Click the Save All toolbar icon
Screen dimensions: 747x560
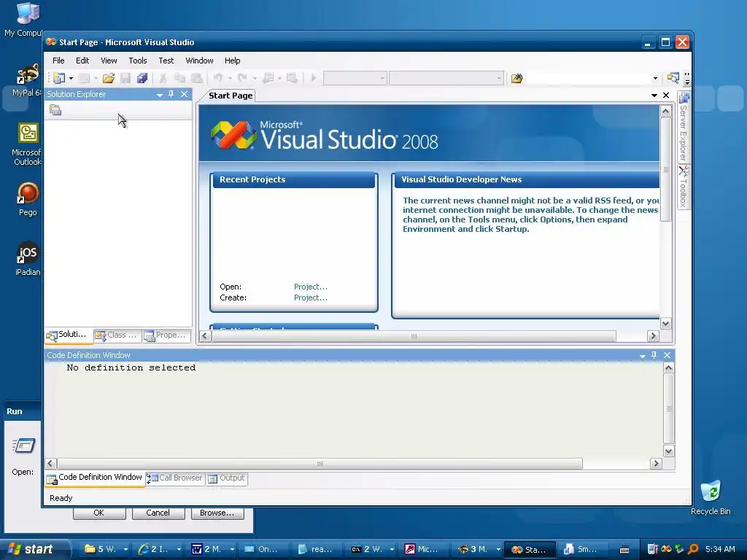pos(142,78)
